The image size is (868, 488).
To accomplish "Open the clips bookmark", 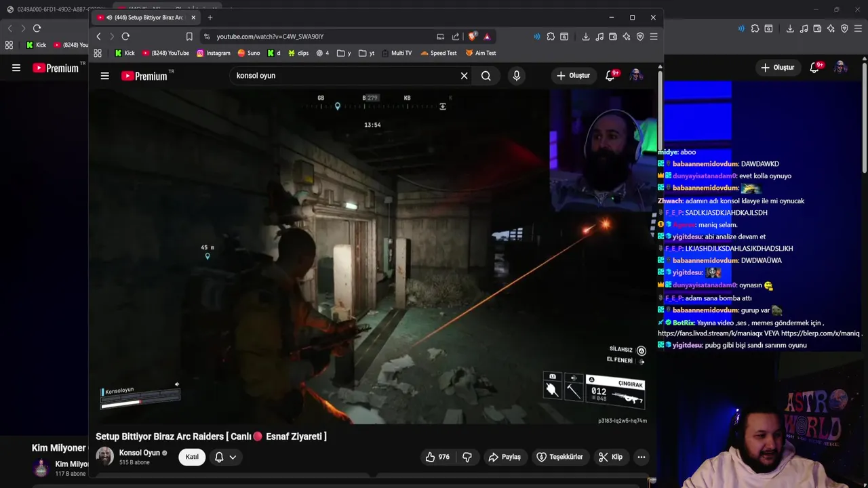I will (x=298, y=53).
